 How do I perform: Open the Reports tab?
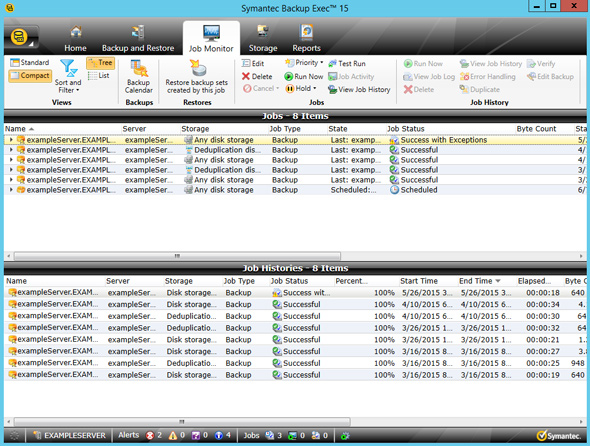306,39
